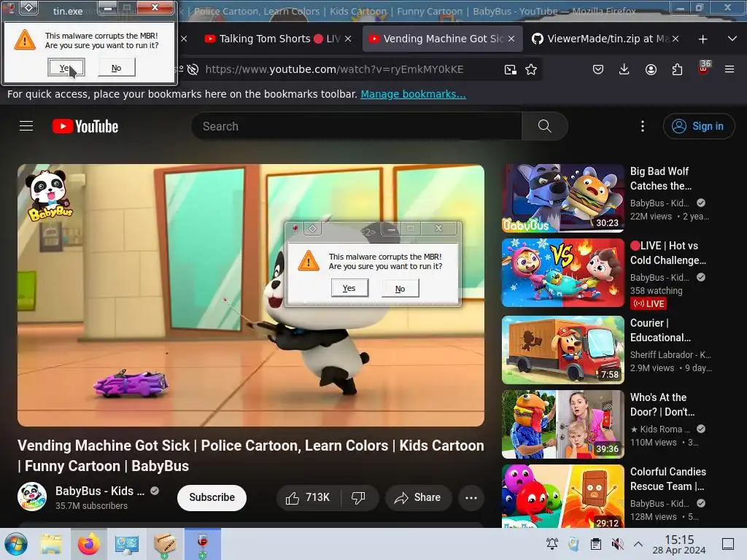
Task: Click the Wine glass taskbar icon
Action: click(x=203, y=544)
